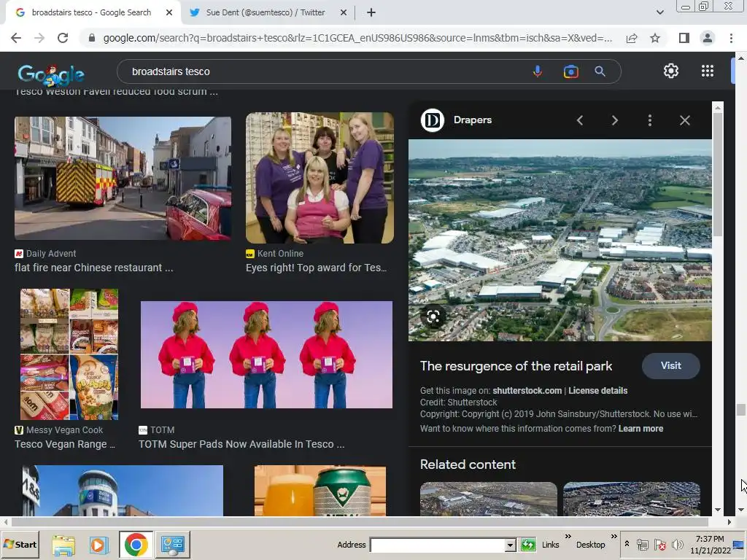Viewport: 747px width, 560px height.
Task: Go forward using the browser forward arrow
Action: click(x=39, y=38)
